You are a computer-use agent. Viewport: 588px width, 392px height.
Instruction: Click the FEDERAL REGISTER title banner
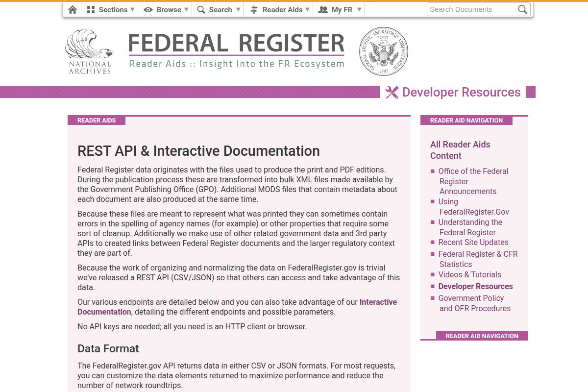tap(237, 44)
